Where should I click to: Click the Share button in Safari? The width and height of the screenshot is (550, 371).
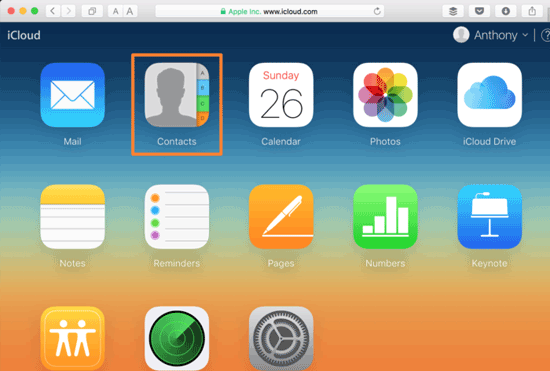[x=532, y=11]
